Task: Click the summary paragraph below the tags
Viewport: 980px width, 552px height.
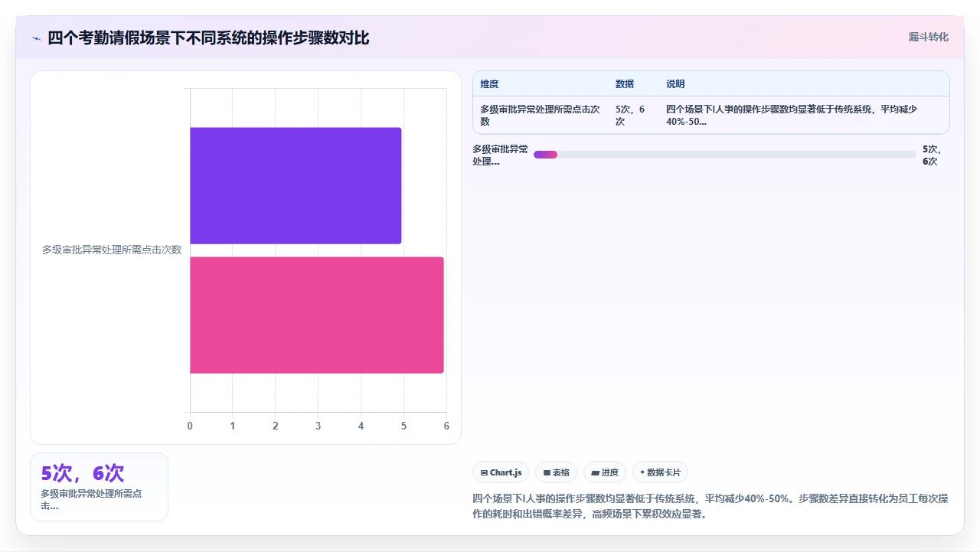Action: 710,506
